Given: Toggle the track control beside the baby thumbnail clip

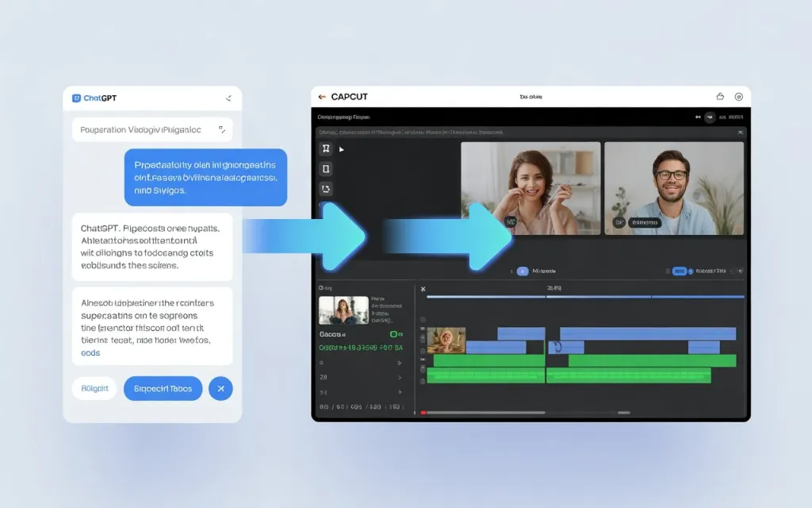Looking at the screenshot, I should [x=423, y=338].
